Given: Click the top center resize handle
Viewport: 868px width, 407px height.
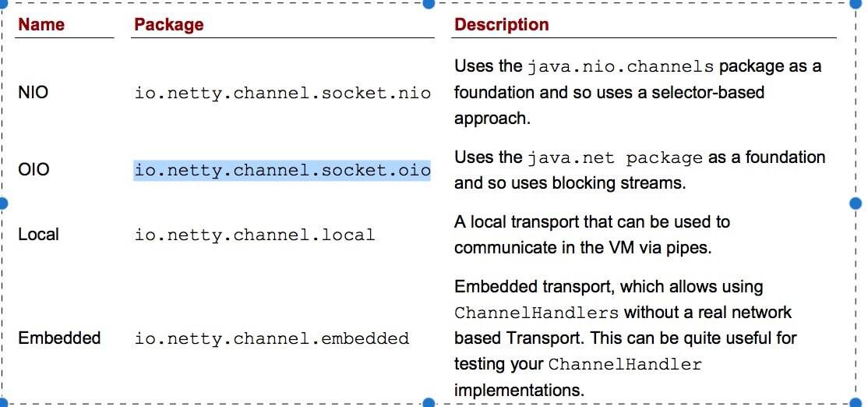Looking at the screenshot, I should pos(429,3).
